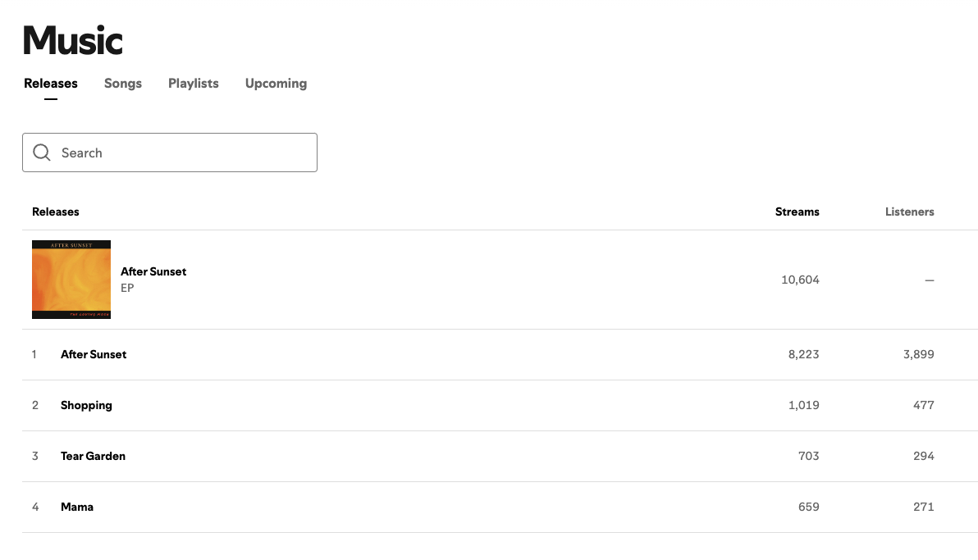This screenshot has width=978, height=560.
Task: Open track 1 After Sunset
Action: (x=94, y=354)
